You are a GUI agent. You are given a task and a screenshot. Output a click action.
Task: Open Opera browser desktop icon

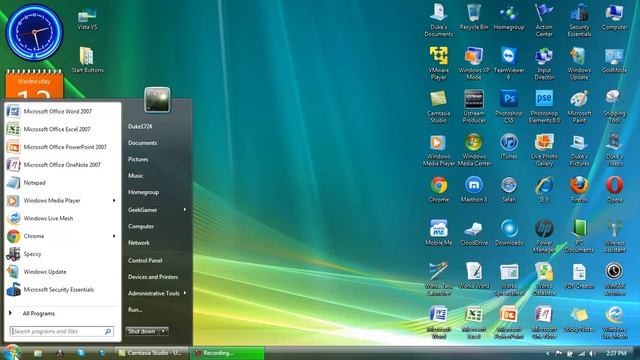pyautogui.click(x=614, y=189)
